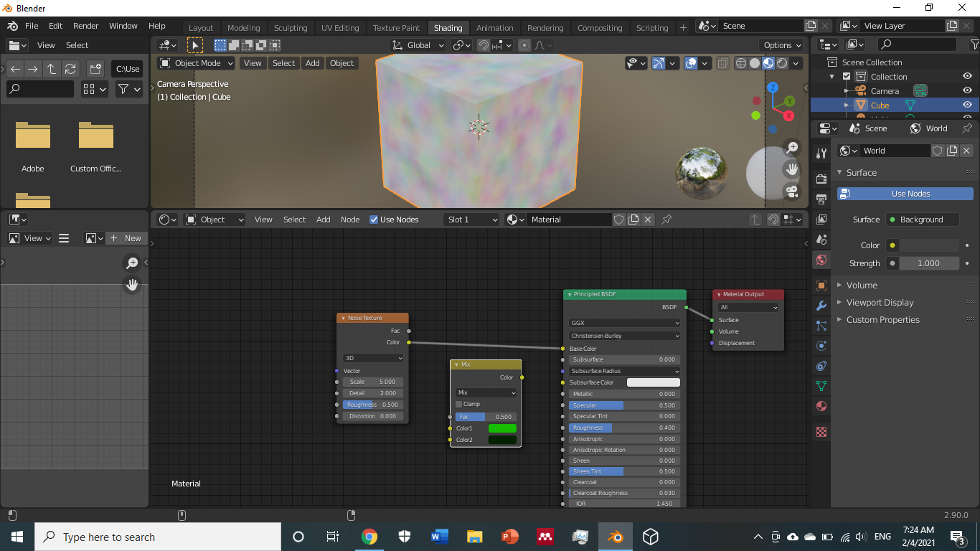Open Blender in the Windows taskbar

point(614,537)
